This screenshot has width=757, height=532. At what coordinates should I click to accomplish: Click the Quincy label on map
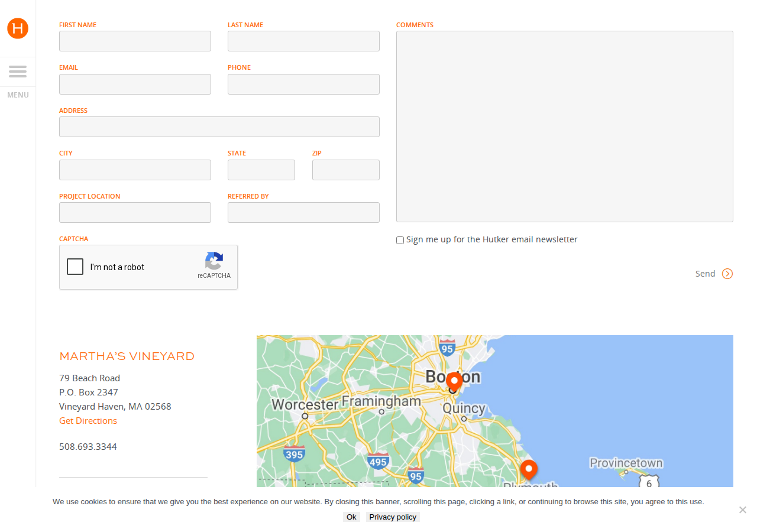[464, 408]
